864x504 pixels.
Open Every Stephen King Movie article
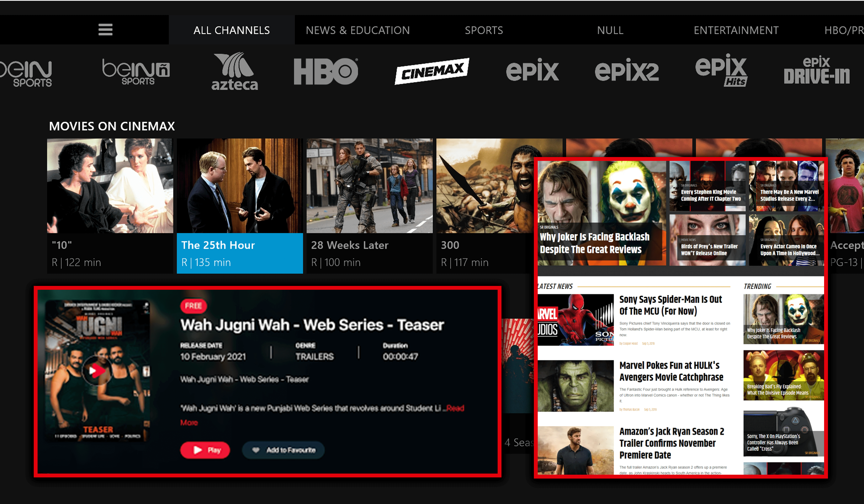(707, 186)
